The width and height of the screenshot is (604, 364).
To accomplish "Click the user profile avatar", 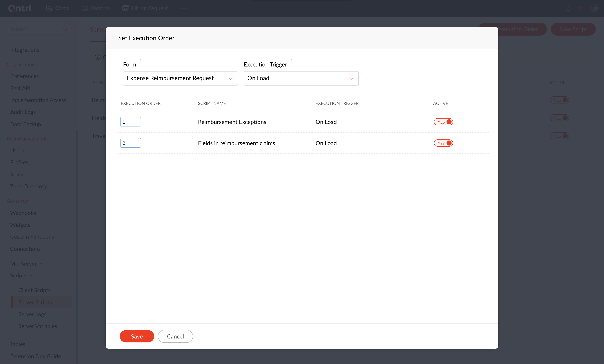I will pos(595,9).
